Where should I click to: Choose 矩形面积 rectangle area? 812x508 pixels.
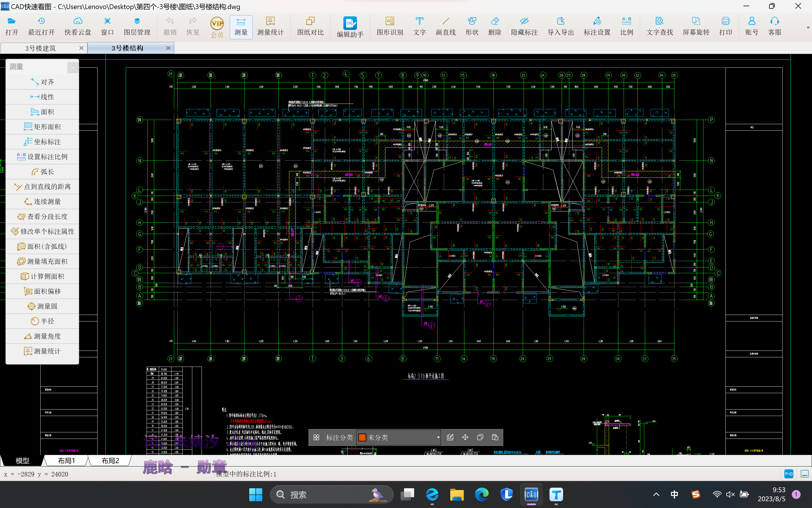42,127
